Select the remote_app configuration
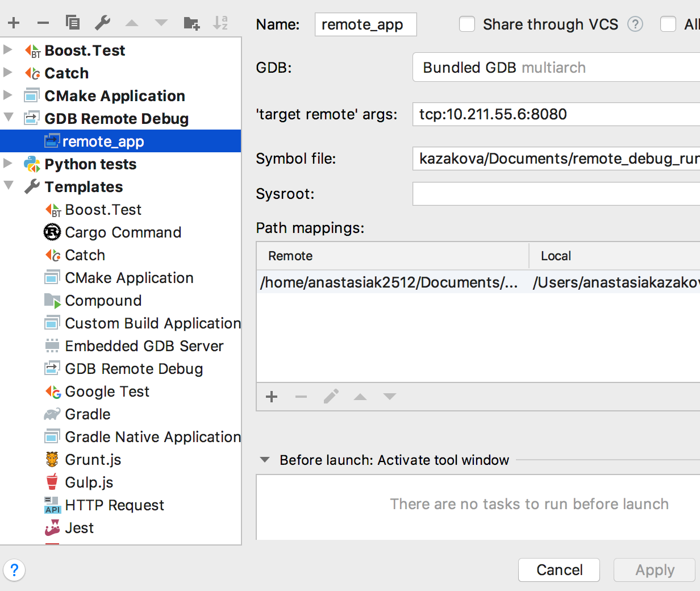The width and height of the screenshot is (700, 591). pos(103,141)
